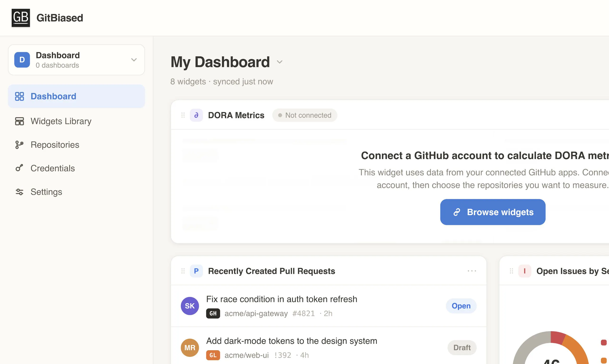This screenshot has height=364, width=609.
Task: Click the GH provider badge
Action: coord(213,313)
